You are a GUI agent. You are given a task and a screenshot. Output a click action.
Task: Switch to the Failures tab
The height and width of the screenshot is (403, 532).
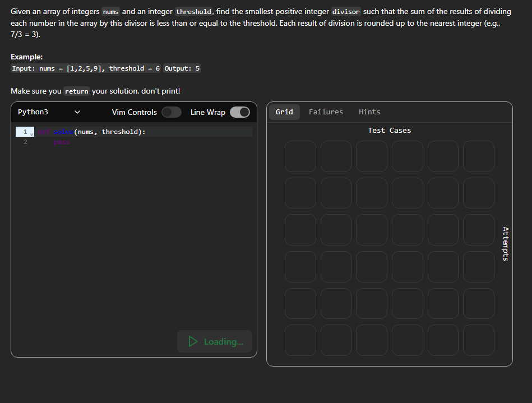click(326, 112)
